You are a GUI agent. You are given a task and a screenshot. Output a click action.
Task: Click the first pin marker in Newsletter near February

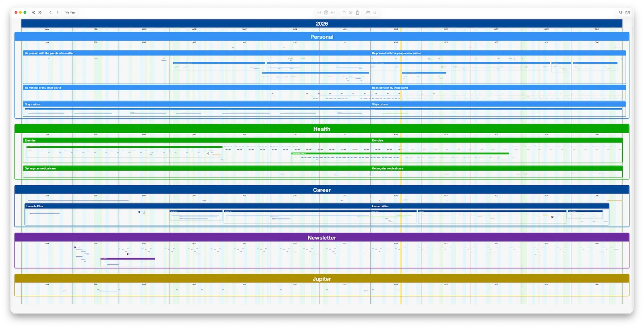pos(75,248)
